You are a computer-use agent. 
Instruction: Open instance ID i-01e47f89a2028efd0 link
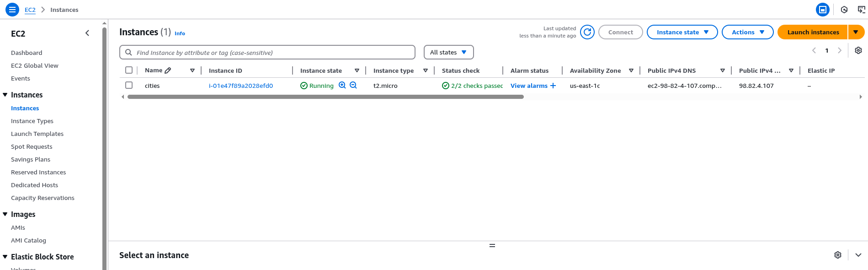click(x=240, y=86)
